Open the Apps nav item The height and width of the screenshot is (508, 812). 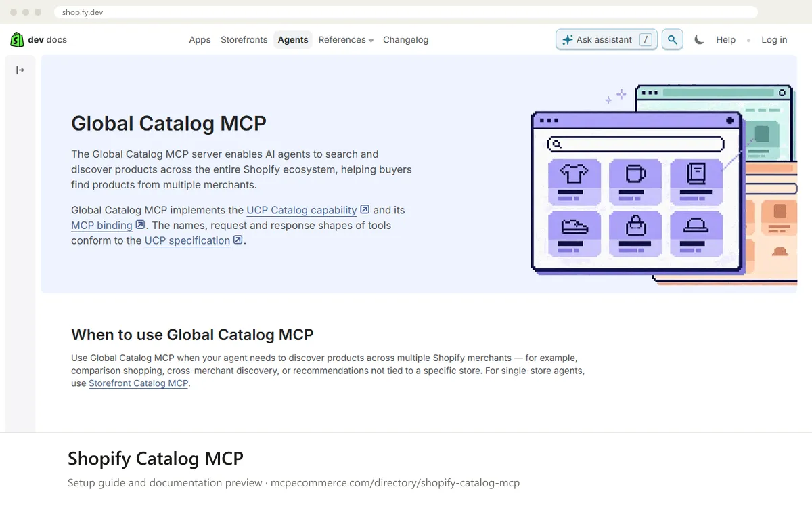200,40
